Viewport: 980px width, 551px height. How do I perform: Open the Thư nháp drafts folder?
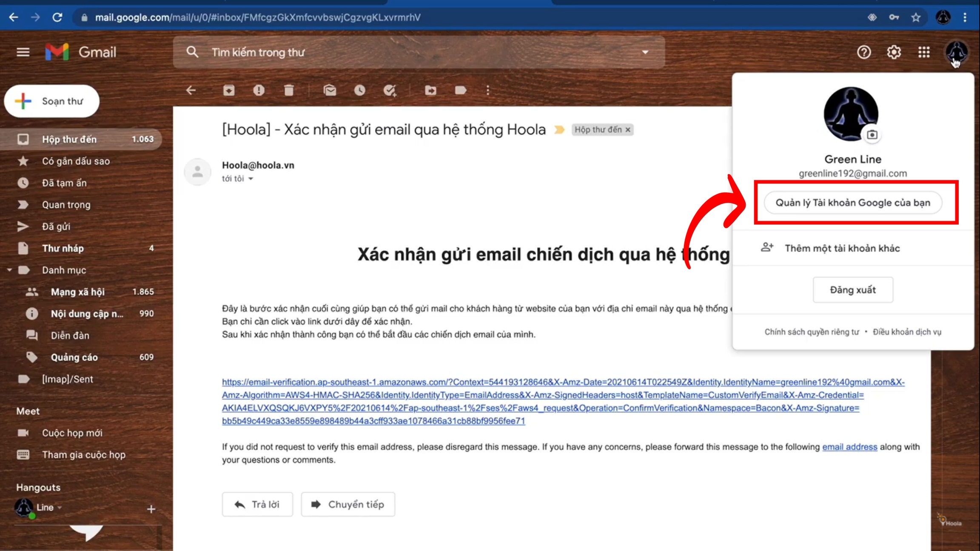coord(63,248)
